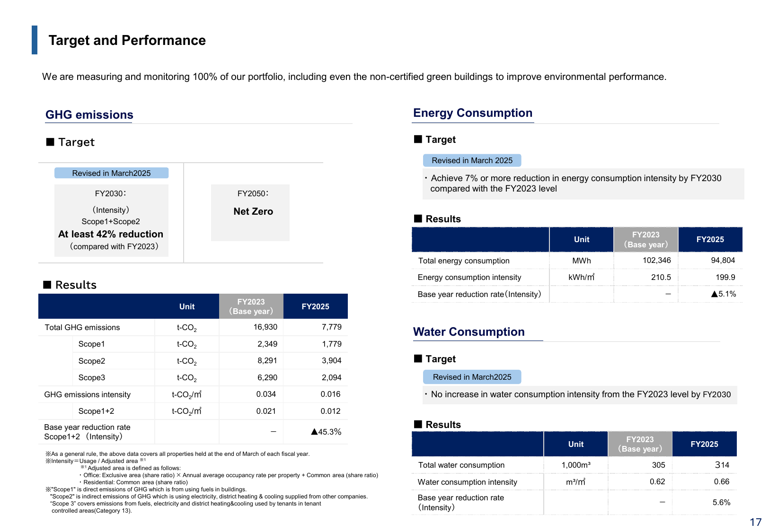Click the FY2025 header in GHG table
Image resolution: width=769 pixels, height=532 pixels.
click(x=316, y=306)
